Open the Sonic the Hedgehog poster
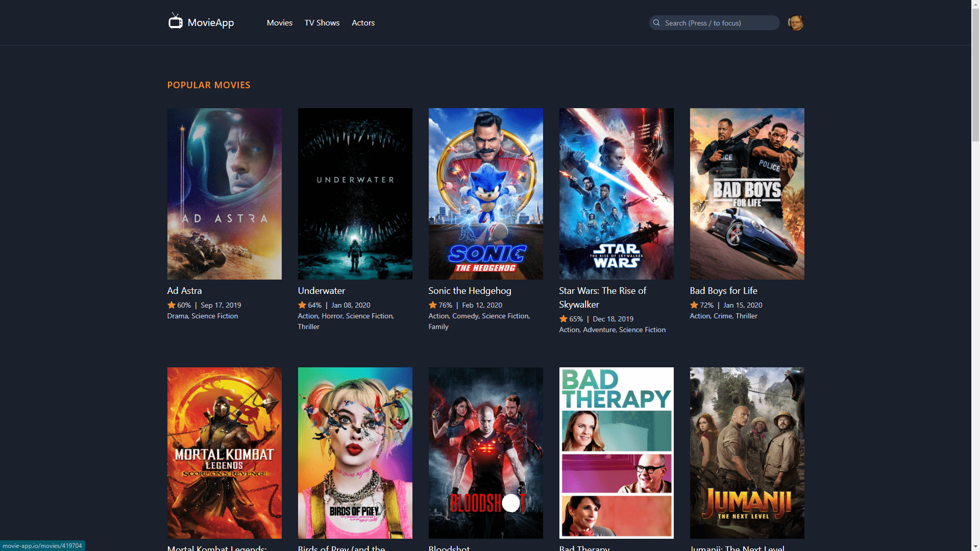The height and width of the screenshot is (551, 980). point(485,194)
